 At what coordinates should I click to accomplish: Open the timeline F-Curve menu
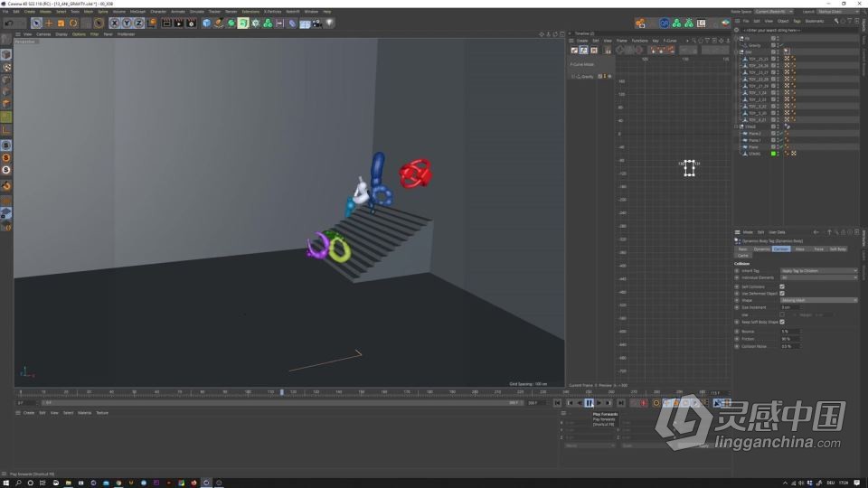pyautogui.click(x=670, y=41)
